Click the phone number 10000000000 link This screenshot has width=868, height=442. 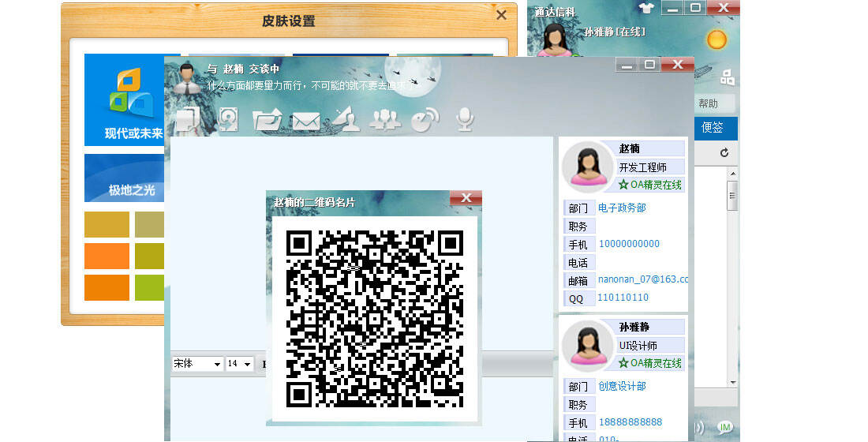coord(629,244)
